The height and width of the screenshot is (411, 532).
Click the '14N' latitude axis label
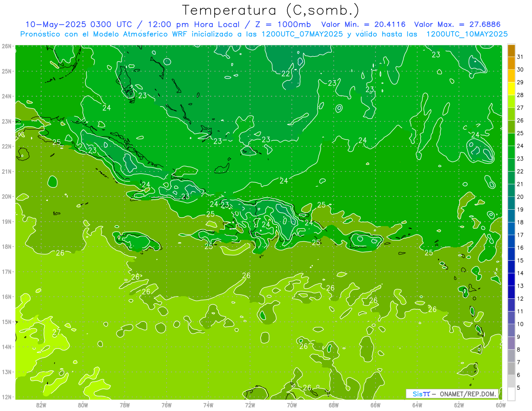pos(7,347)
